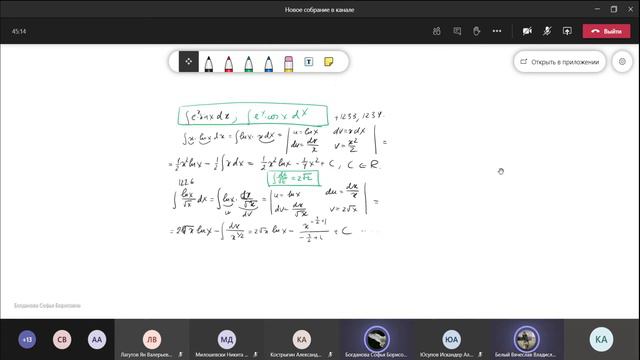Open whiteboard settings gear

(x=622, y=62)
